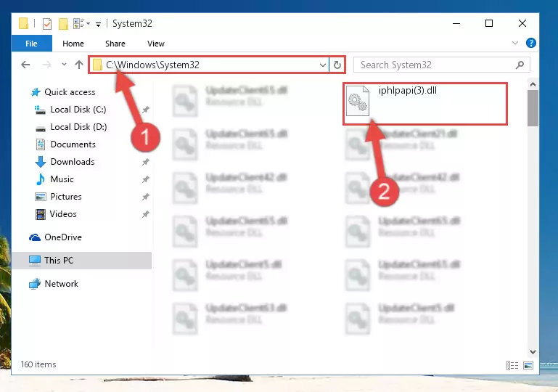Expand the address bar history dropdown
This screenshot has width=558, height=392.
pyautogui.click(x=322, y=65)
